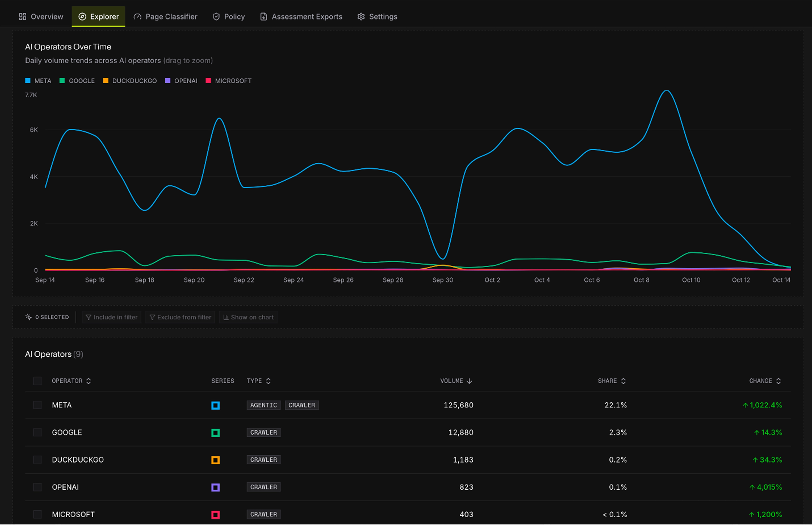The image size is (812, 525).
Task: Tick the select-all checkbox in table header
Action: [x=37, y=381]
